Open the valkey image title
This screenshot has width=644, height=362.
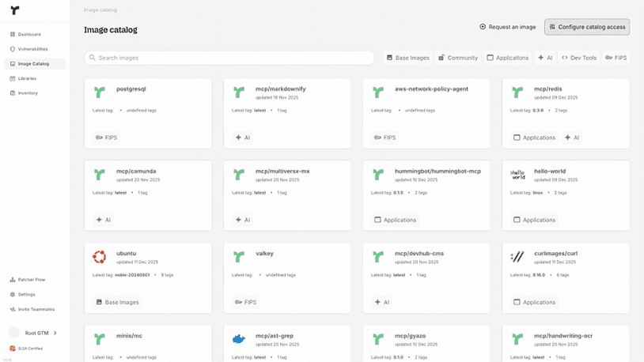(264, 254)
